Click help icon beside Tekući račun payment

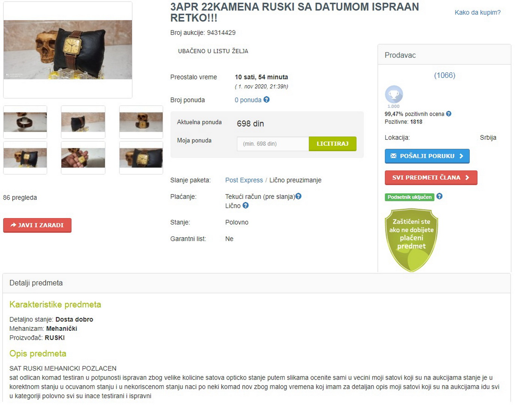coord(298,196)
